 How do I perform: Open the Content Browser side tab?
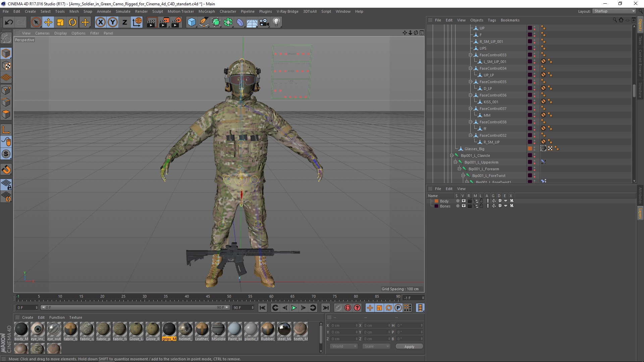640,63
